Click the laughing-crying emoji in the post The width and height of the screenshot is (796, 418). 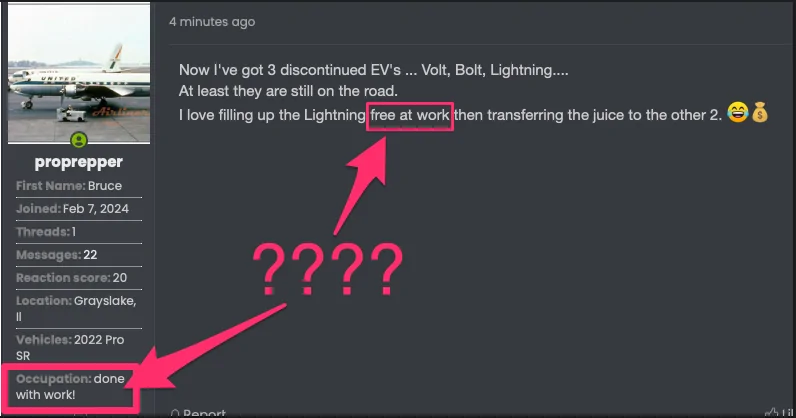point(738,112)
